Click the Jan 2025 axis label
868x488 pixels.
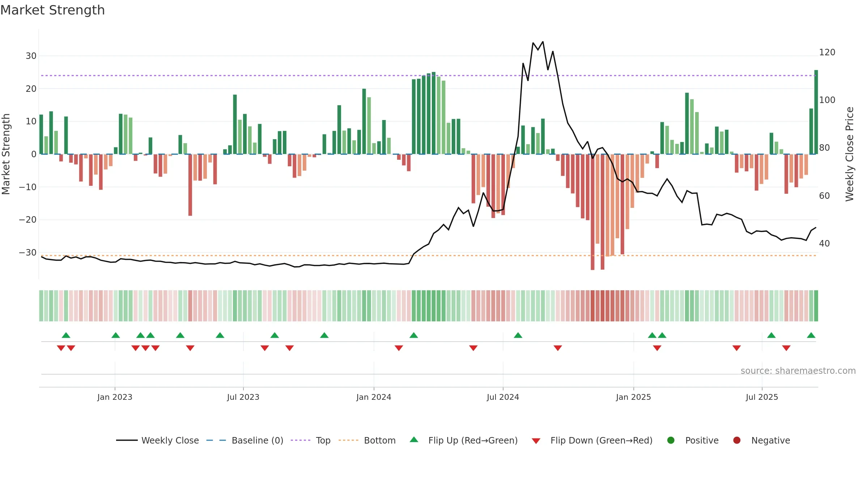pos(633,397)
